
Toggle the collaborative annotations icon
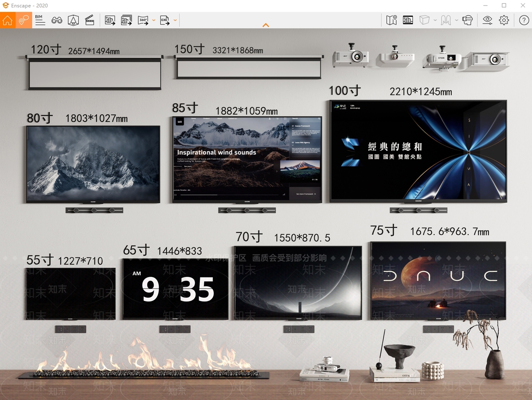[x=24, y=20]
